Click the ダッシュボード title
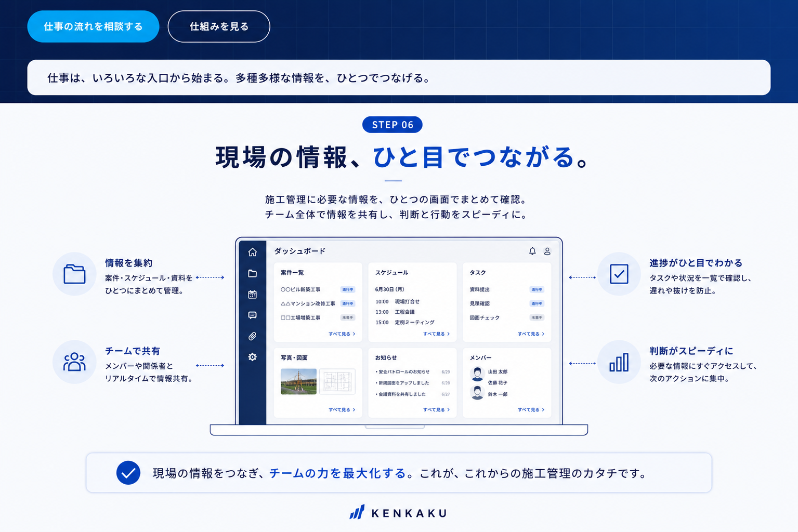This screenshot has height=532, width=798. coord(300,251)
